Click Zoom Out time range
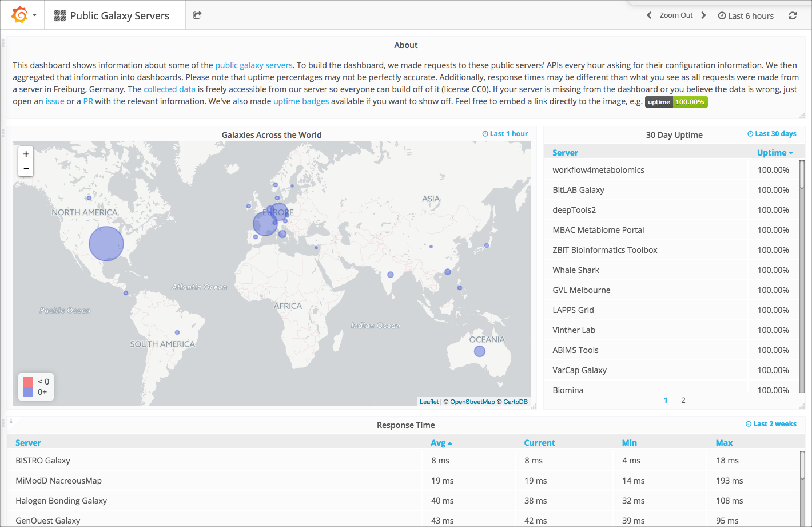The height and width of the screenshot is (527, 812). click(676, 15)
